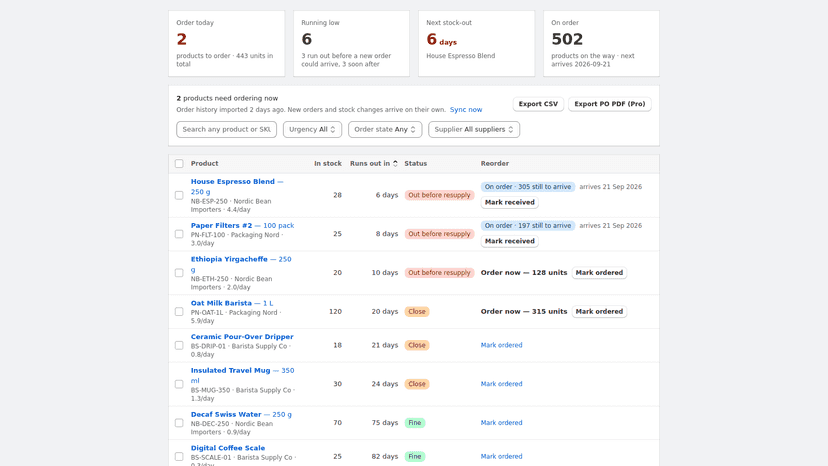Screen dimensions: 828x466
Task: Open the Paper Filters #2 product link
Action: click(x=242, y=226)
